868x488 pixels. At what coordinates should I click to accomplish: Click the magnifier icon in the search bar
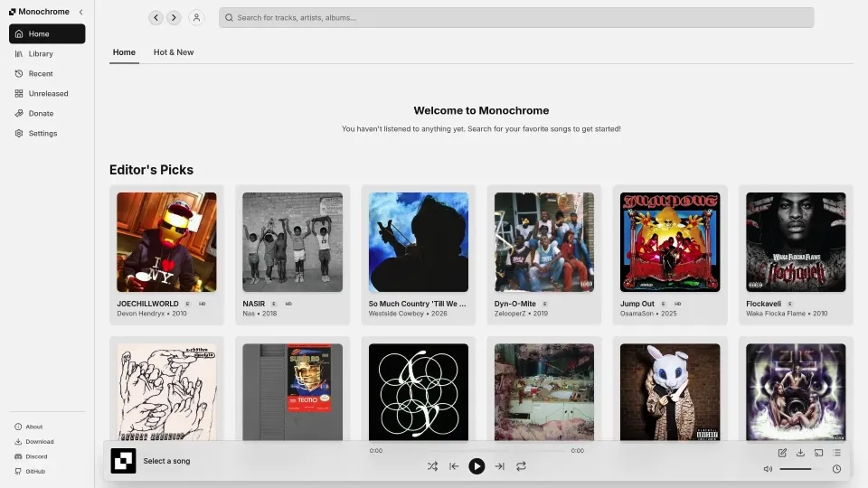tap(229, 18)
